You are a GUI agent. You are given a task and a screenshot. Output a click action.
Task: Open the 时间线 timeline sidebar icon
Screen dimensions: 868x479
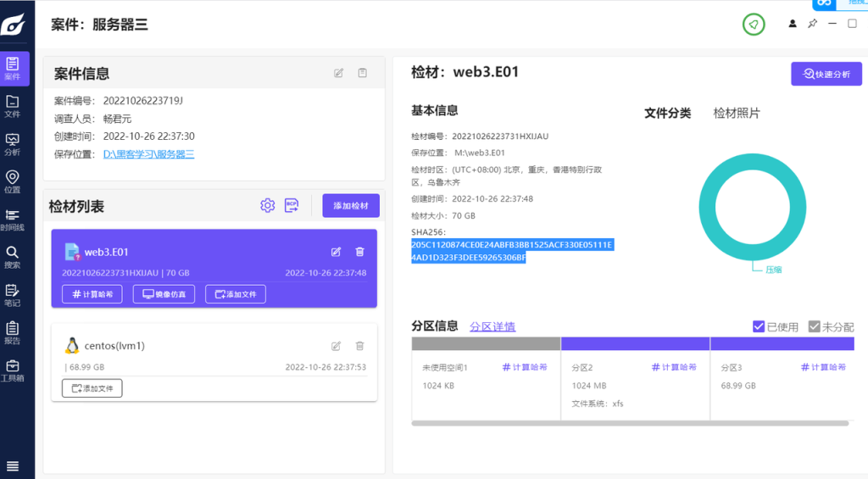point(13,220)
